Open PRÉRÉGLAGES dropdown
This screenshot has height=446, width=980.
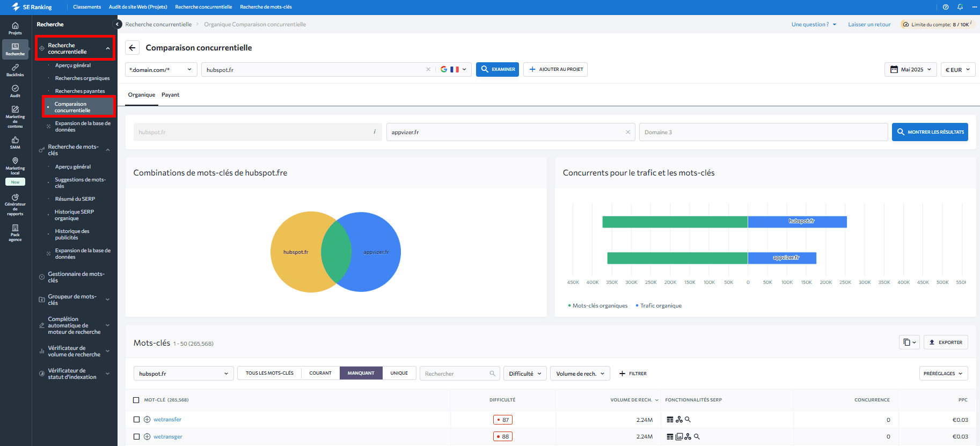tap(944, 374)
